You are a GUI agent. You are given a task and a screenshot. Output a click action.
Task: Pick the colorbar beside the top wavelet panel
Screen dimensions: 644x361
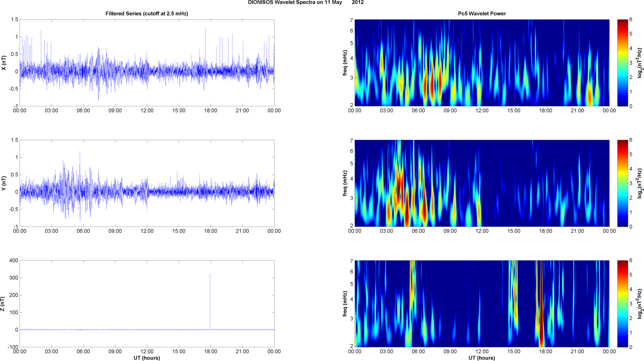click(623, 63)
